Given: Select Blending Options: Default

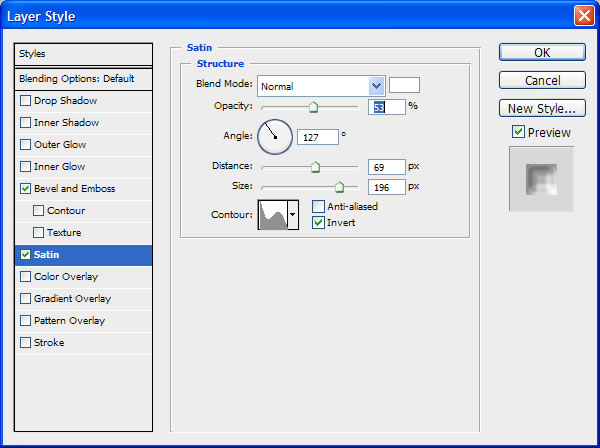Looking at the screenshot, I should coord(83,79).
